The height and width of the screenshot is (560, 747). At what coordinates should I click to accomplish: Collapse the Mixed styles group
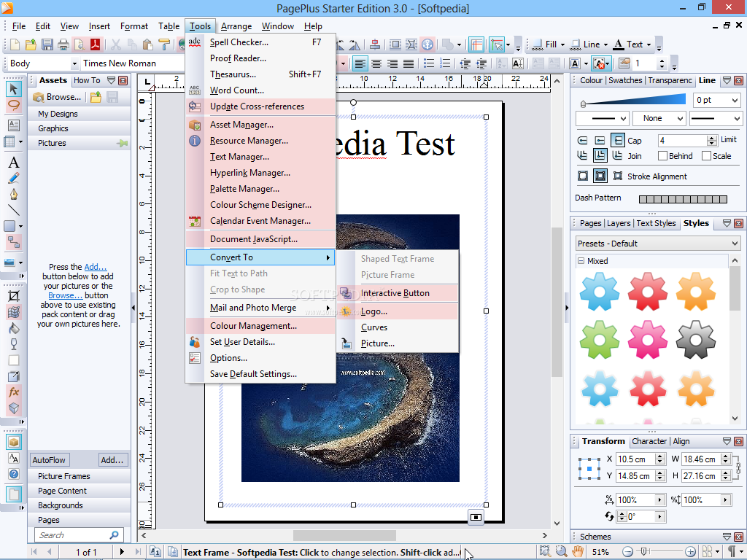click(581, 261)
